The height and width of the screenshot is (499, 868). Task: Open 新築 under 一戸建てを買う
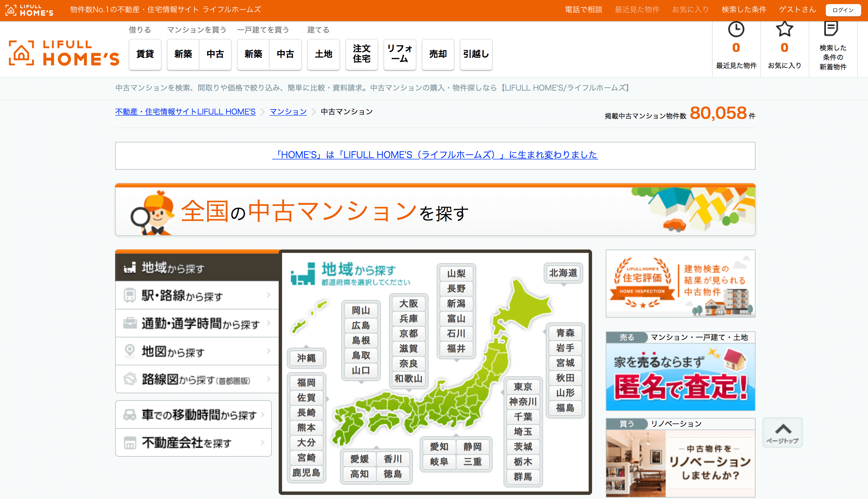[x=253, y=54]
